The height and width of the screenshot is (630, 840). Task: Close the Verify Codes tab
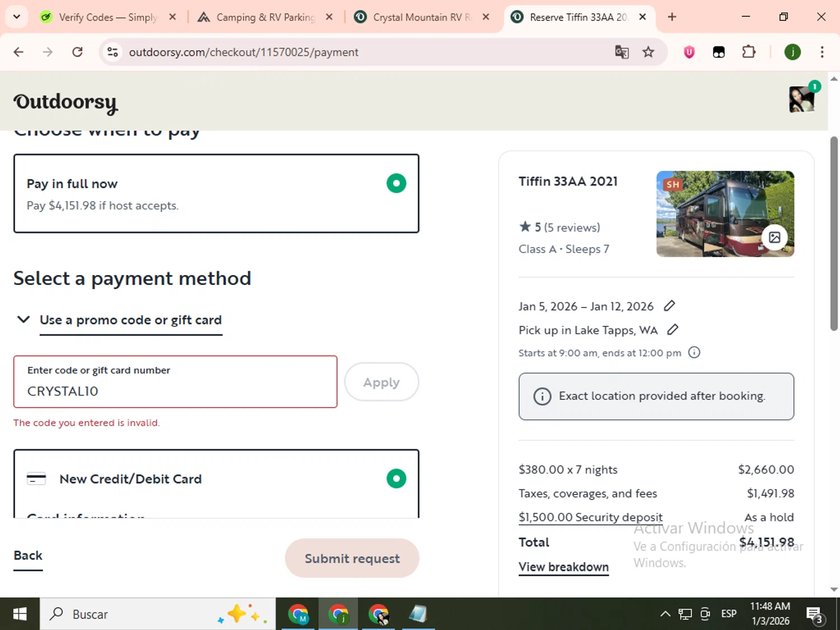pos(172,17)
